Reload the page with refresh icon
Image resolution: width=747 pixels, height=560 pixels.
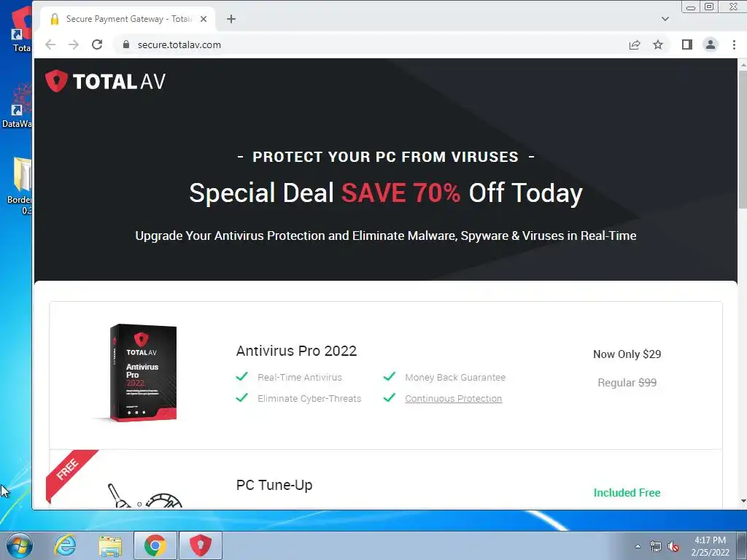pos(97,44)
